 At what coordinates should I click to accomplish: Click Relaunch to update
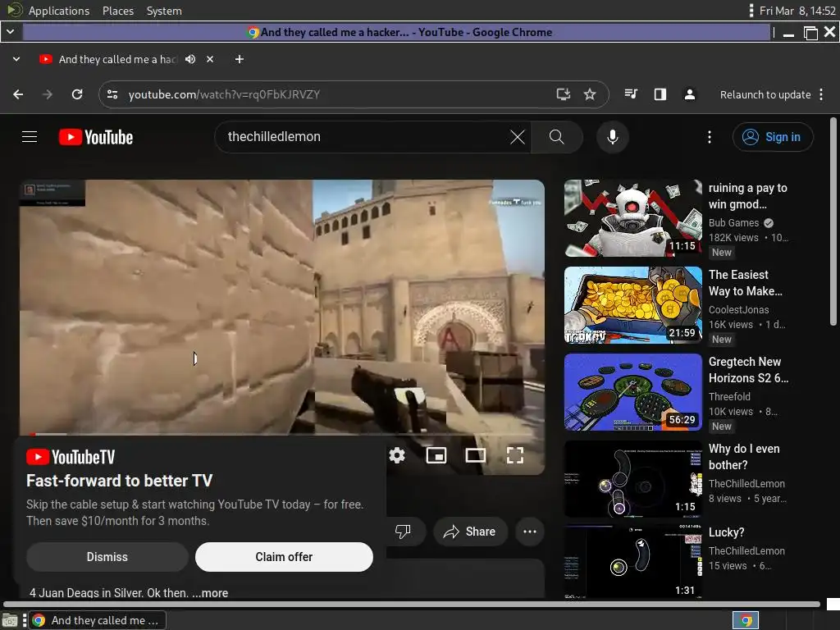(x=765, y=95)
